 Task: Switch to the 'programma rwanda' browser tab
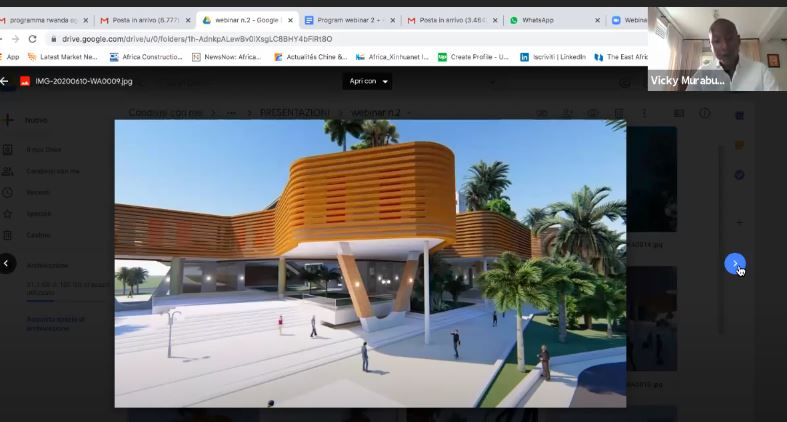pyautogui.click(x=43, y=21)
